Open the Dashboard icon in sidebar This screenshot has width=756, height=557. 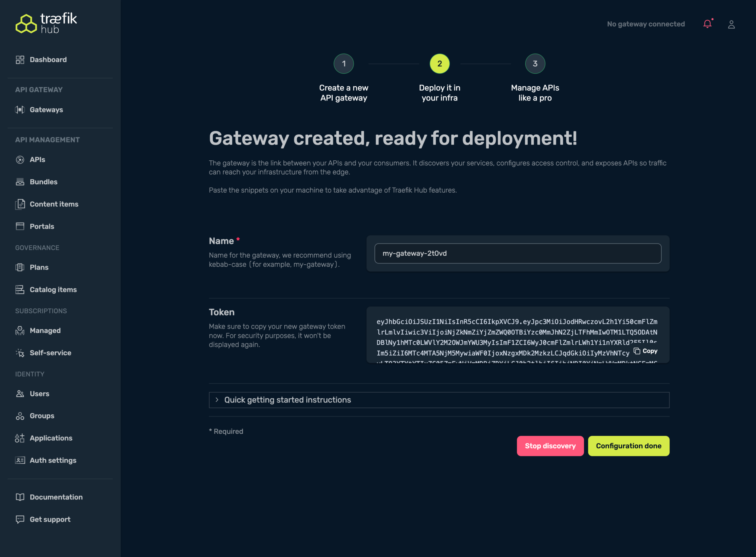click(20, 59)
